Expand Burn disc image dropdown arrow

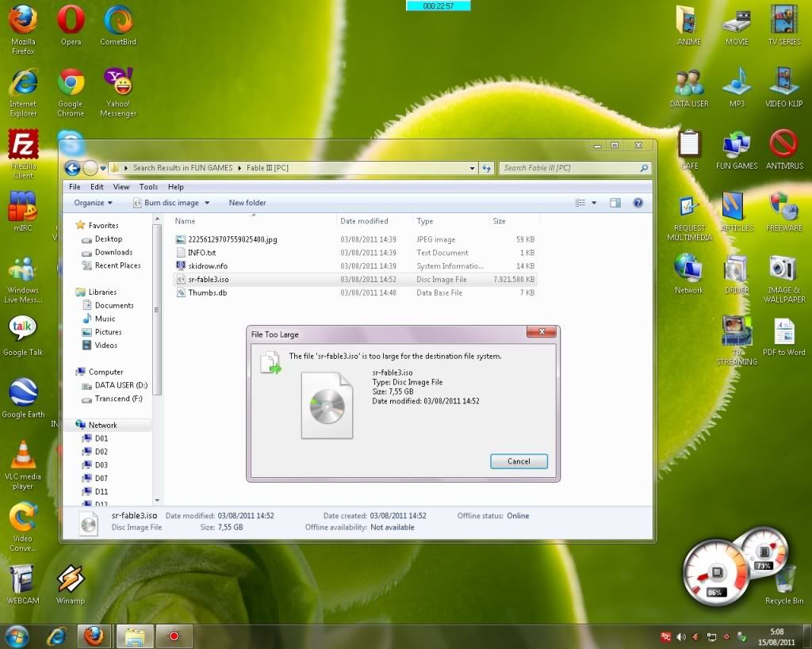207,203
